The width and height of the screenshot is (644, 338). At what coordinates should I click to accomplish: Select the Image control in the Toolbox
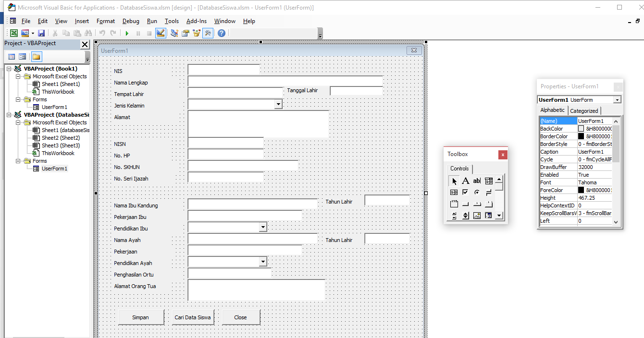pos(476,215)
